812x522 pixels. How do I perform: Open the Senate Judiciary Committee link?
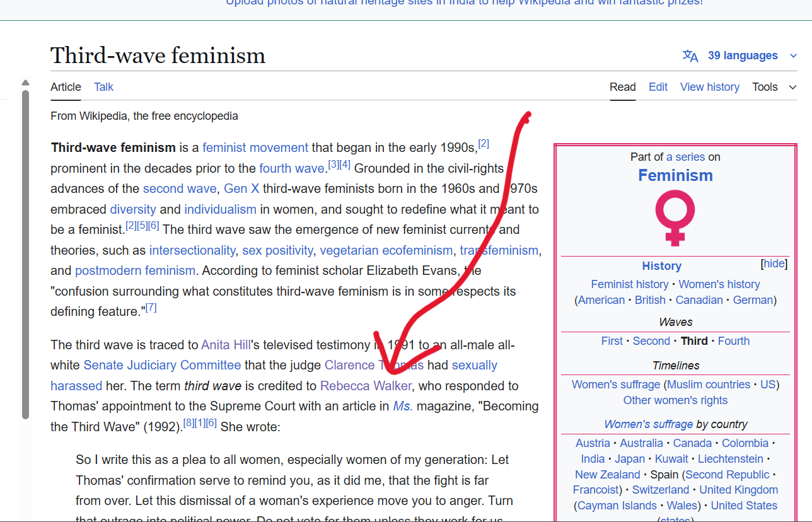pos(162,365)
